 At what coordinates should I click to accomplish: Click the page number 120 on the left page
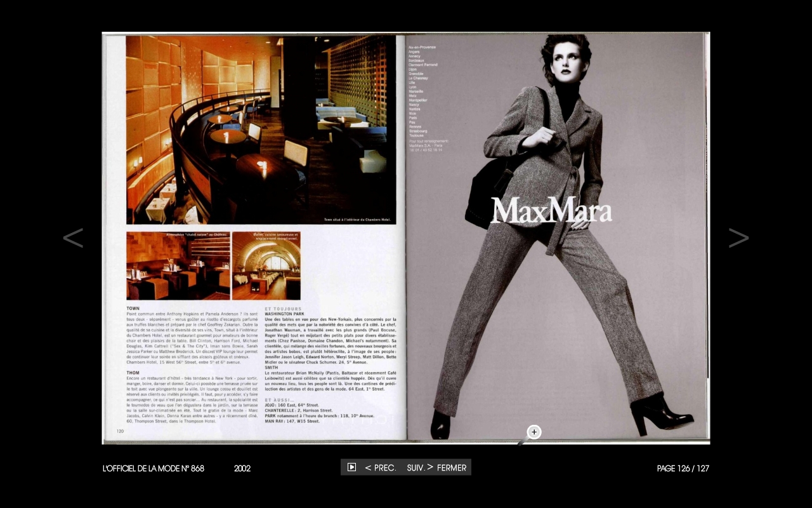120,431
